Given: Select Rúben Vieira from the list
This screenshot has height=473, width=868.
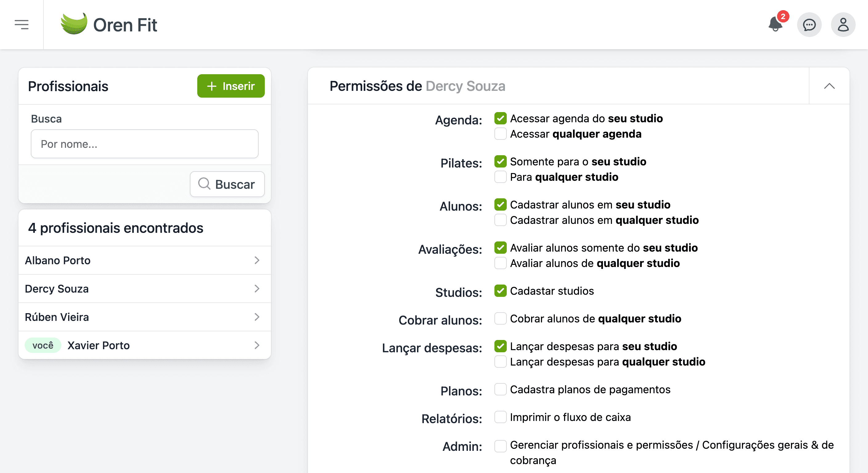Looking at the screenshot, I should coord(145,317).
